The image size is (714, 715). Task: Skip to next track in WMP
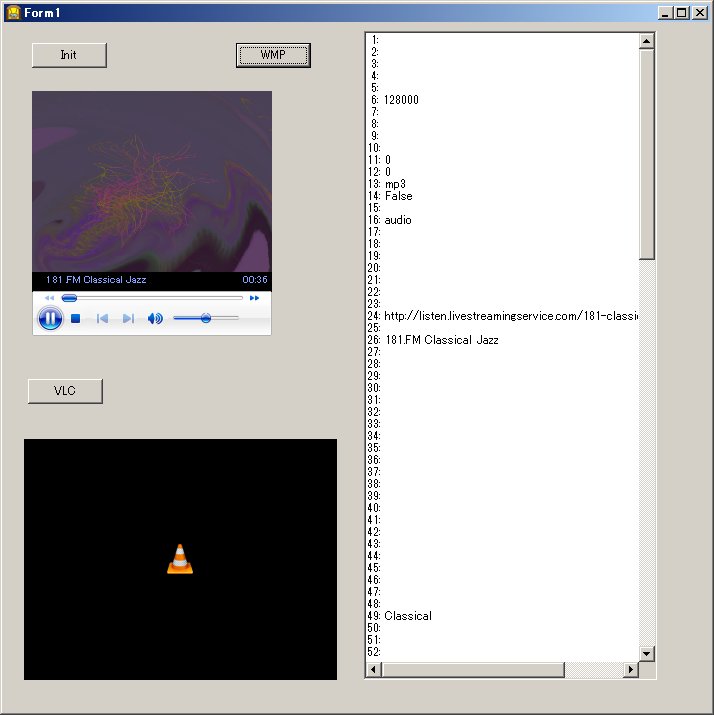pos(129,318)
